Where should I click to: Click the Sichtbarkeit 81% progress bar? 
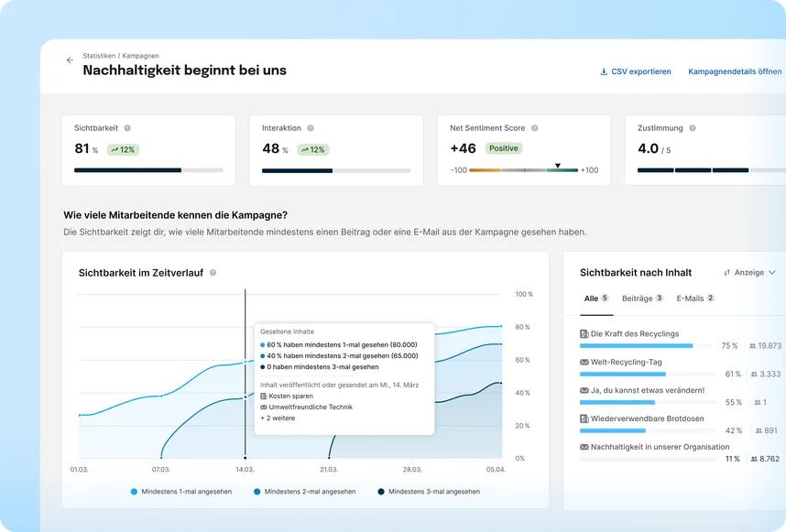pos(148,170)
